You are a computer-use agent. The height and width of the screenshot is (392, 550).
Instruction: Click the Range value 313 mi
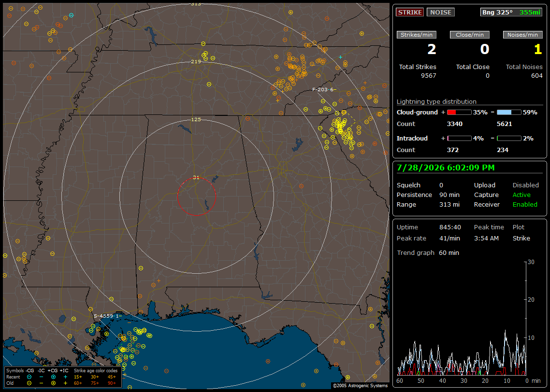(x=449, y=205)
